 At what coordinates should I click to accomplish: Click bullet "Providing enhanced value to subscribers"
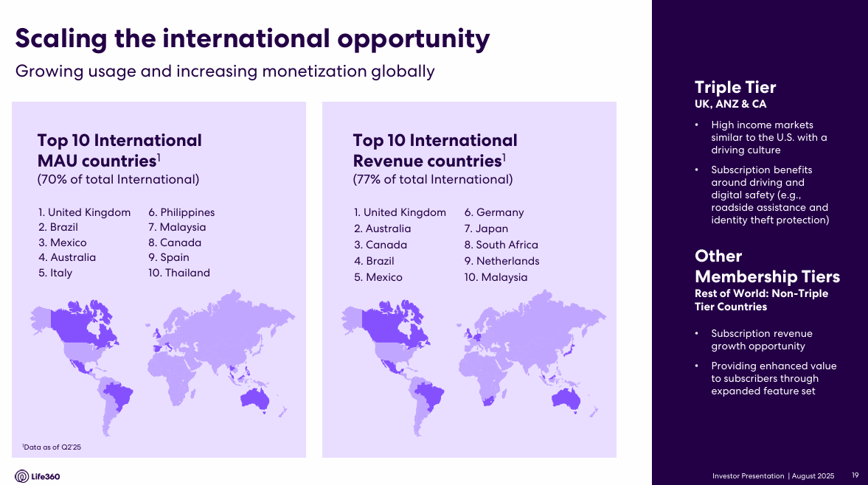tap(774, 379)
